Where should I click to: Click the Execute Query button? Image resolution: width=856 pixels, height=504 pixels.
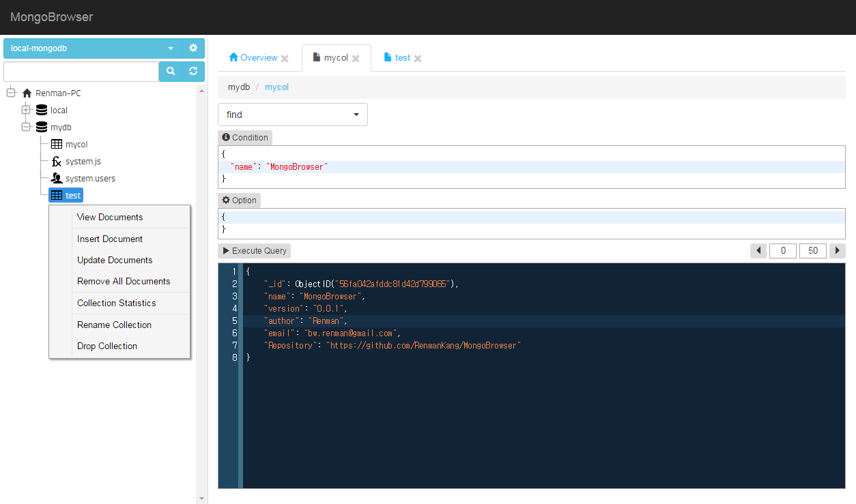(255, 251)
